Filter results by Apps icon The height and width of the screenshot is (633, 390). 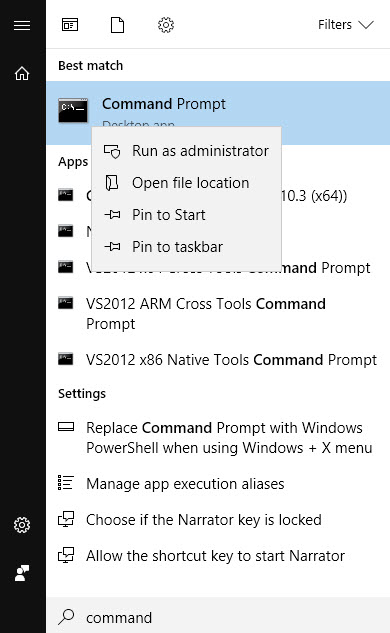[x=70, y=25]
